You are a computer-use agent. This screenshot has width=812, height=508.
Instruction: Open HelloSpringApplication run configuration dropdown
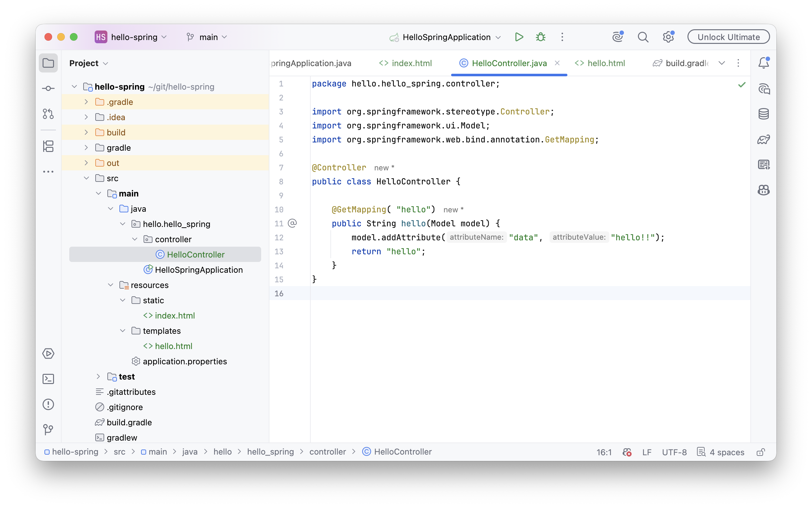tap(445, 37)
